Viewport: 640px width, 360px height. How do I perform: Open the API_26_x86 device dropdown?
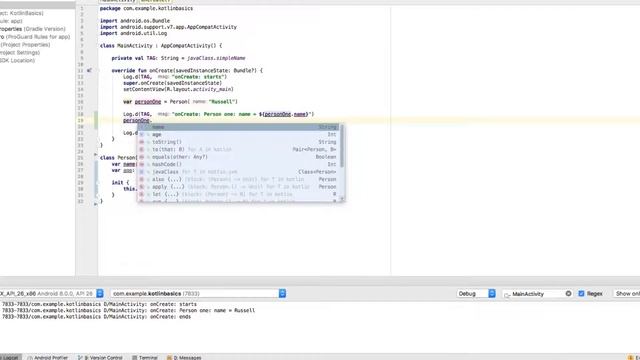(x=52, y=293)
